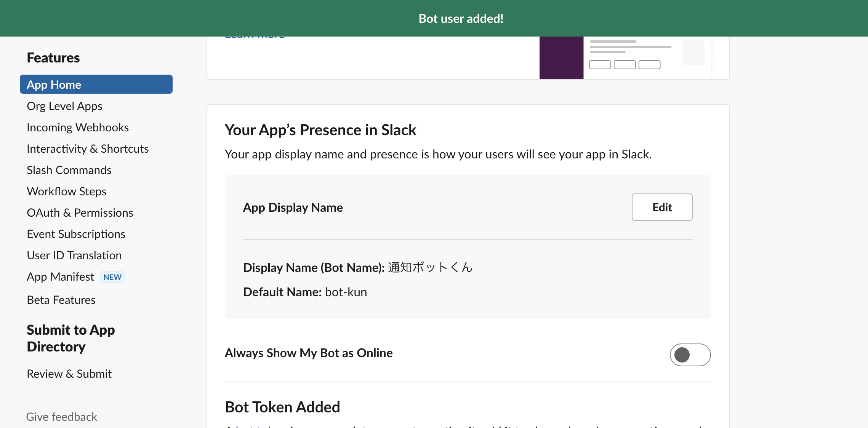Open User ID Translation settings
Viewport: 868px width, 428px height.
click(74, 255)
